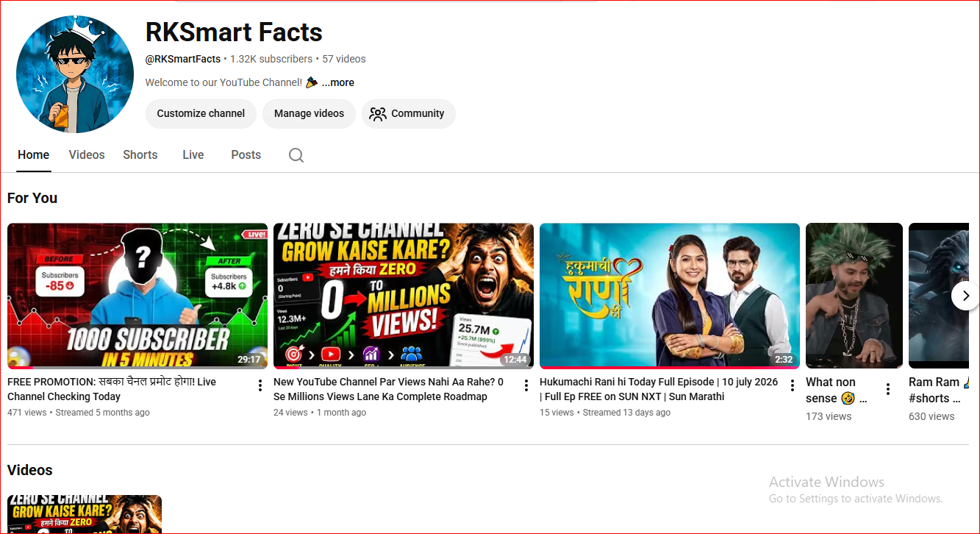Click the RKSmart Facts channel name
The image size is (980, 534).
point(234,32)
